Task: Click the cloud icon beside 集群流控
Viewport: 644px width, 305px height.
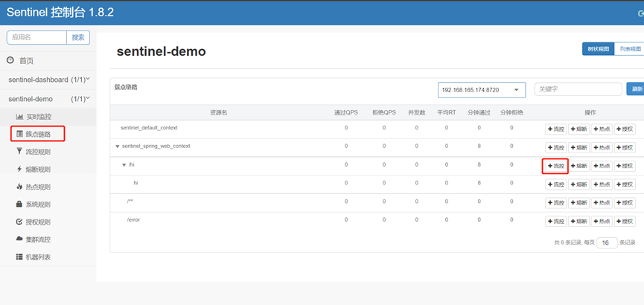Action: coord(19,239)
